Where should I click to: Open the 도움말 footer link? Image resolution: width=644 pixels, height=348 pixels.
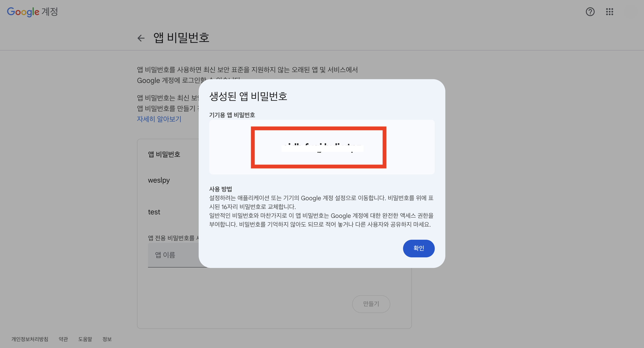coord(85,339)
